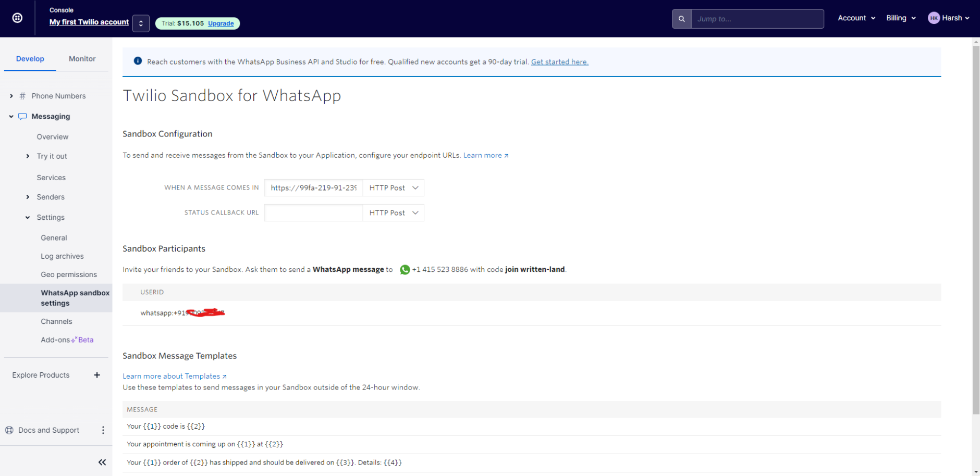Open Log archives settings

[x=62, y=256]
